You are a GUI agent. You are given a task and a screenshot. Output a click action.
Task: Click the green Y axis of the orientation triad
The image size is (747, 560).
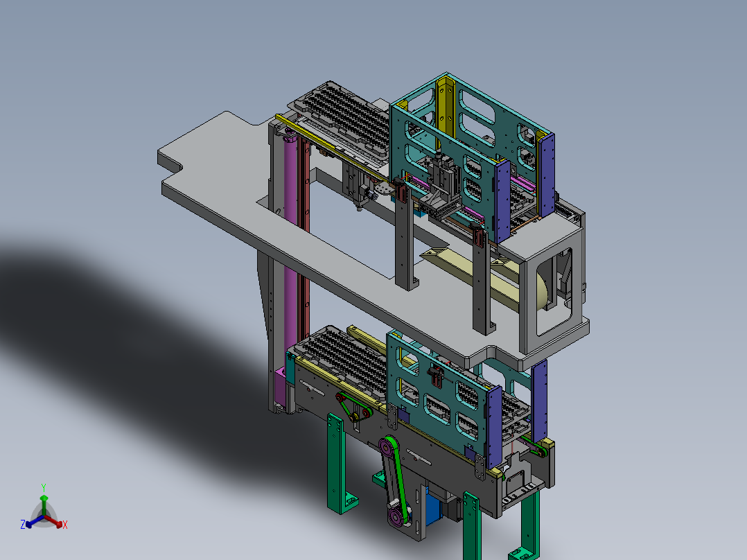44,505
